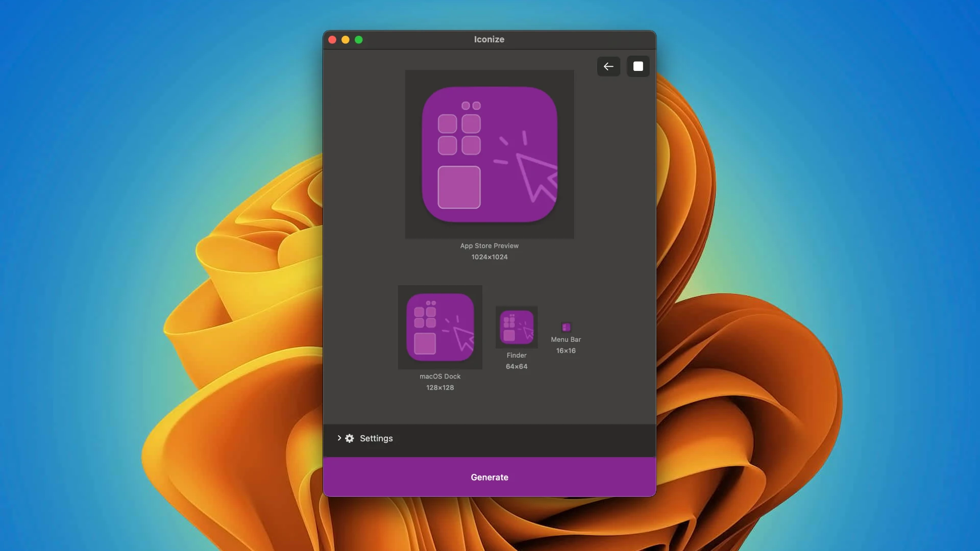Click the Finder caption
Screen dimensions: 980x551
(517, 356)
